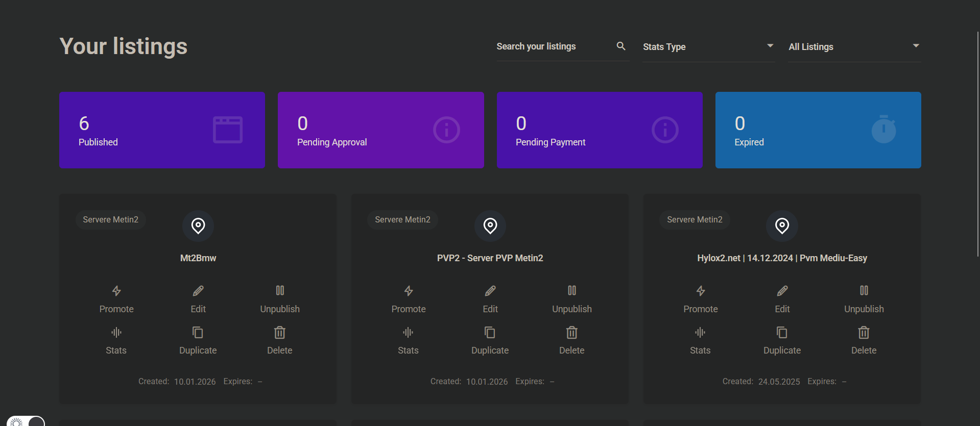Select the Pending Approval card
Image resolution: width=980 pixels, height=426 pixels.
pos(380,130)
